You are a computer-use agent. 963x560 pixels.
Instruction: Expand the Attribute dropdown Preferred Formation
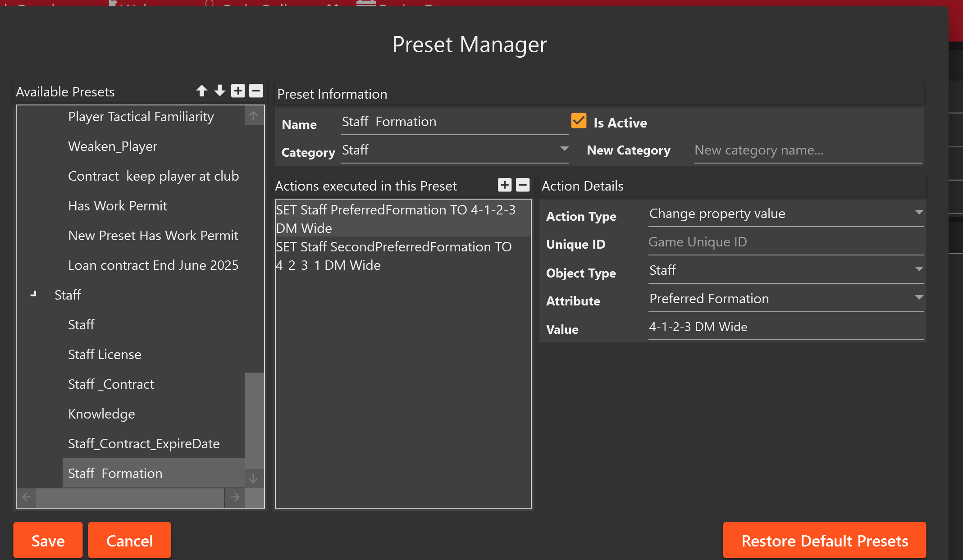[x=786, y=299]
